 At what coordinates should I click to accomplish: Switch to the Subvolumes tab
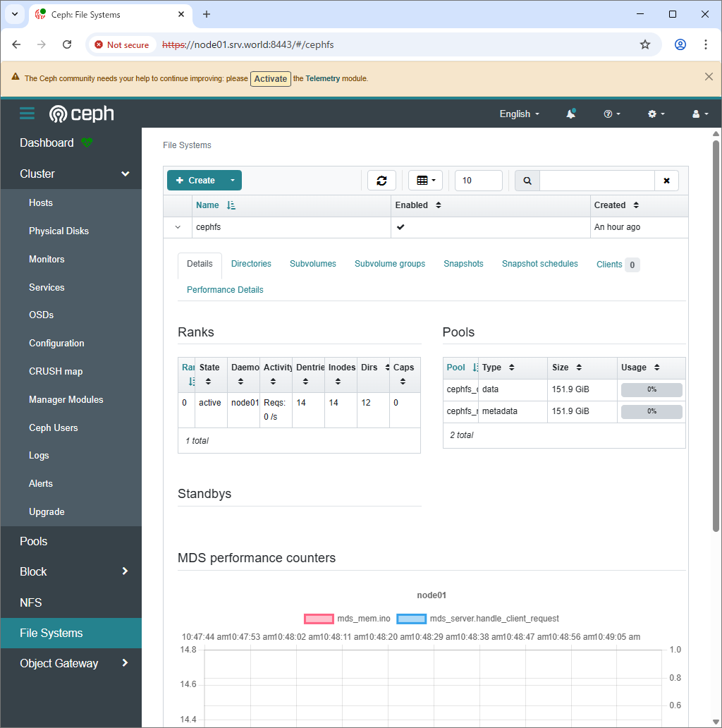pos(312,264)
